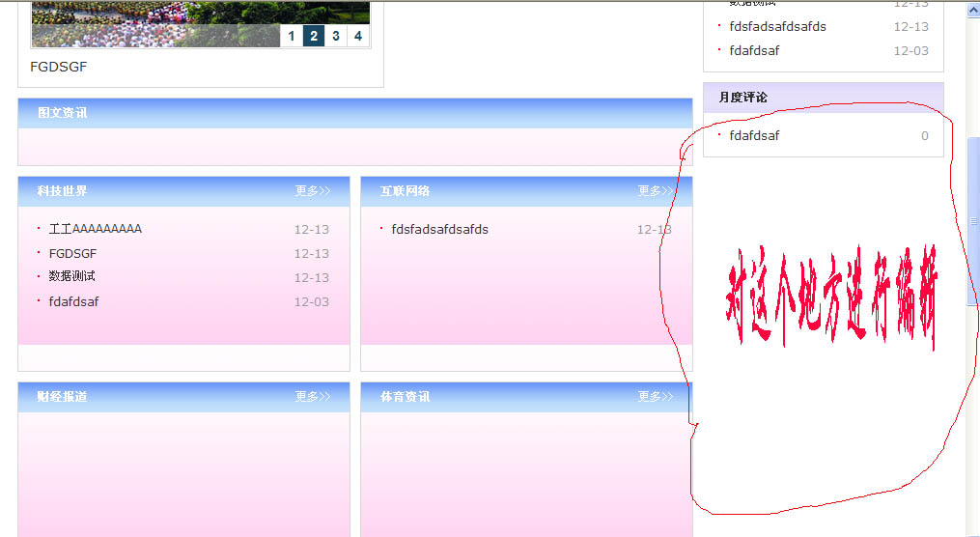
Task: Show slide 1 in the image carousel
Action: pyautogui.click(x=292, y=36)
